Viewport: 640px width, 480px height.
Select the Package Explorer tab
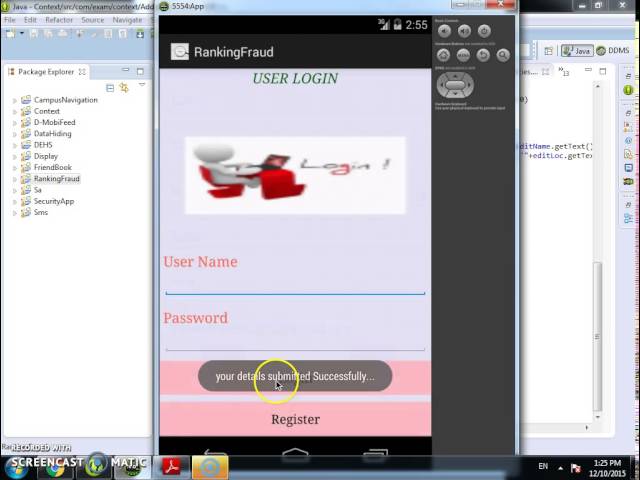click(x=46, y=72)
